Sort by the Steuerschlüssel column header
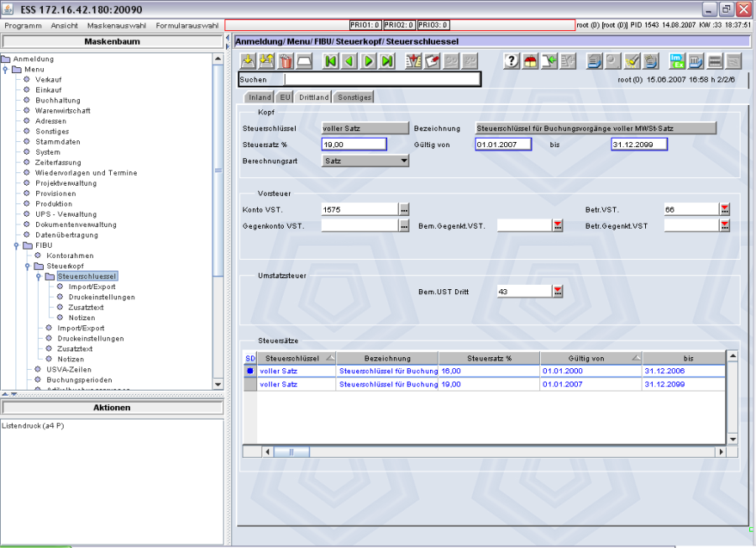The width and height of the screenshot is (756, 548). (297, 358)
